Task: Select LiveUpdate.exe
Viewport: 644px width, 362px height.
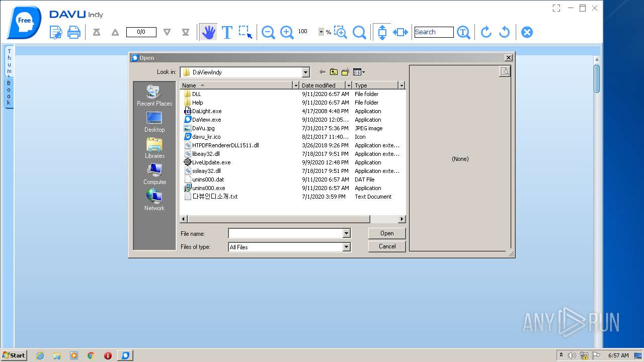Action: pos(207,162)
